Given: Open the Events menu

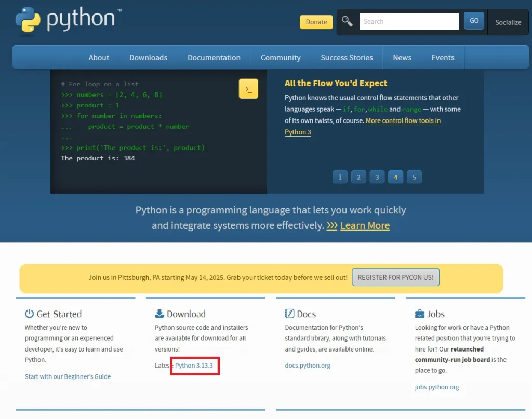Looking at the screenshot, I should (x=443, y=57).
